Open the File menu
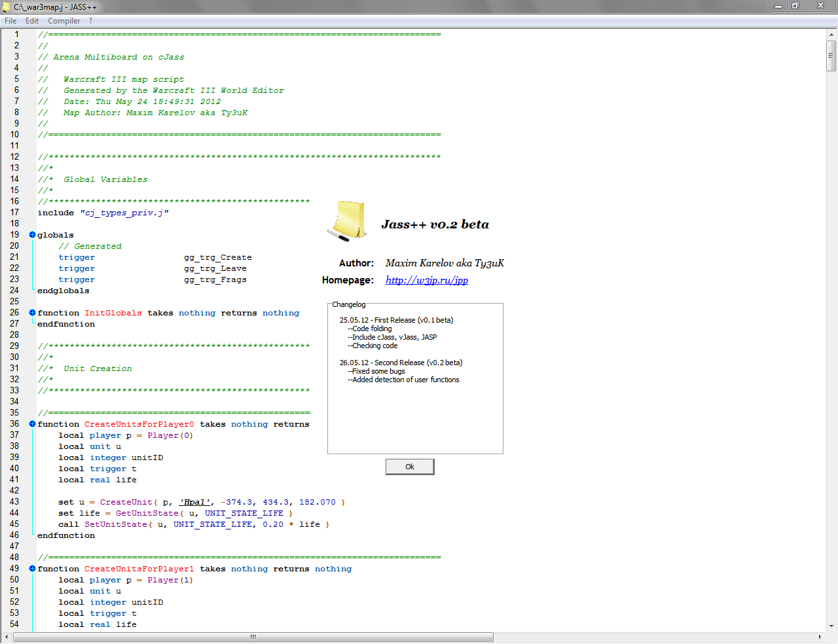Screen dimensions: 838x644 [x=10, y=21]
